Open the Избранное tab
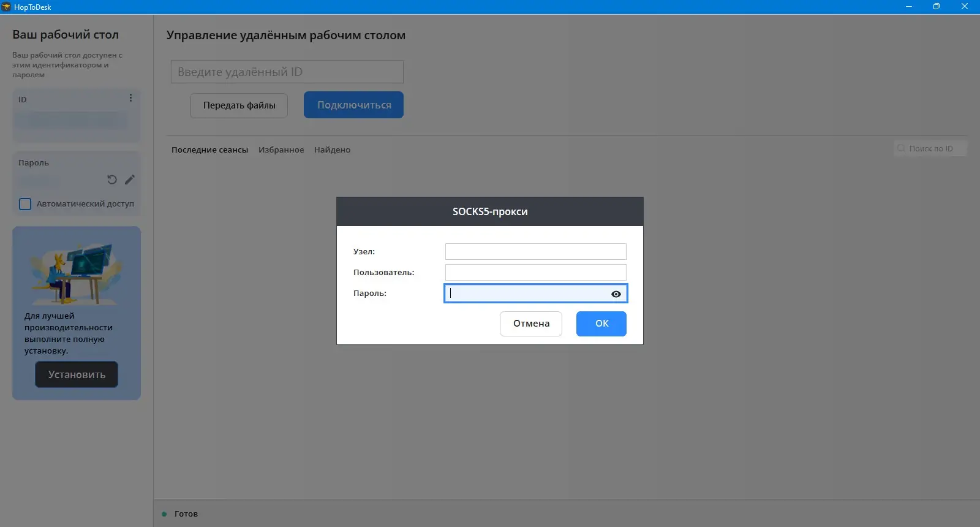The width and height of the screenshot is (980, 527). [281, 150]
